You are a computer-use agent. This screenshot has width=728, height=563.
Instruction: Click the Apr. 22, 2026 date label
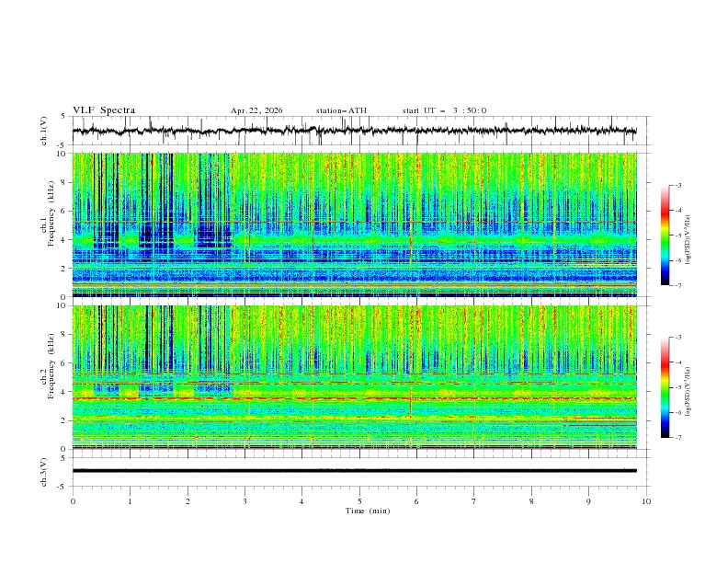(x=256, y=110)
